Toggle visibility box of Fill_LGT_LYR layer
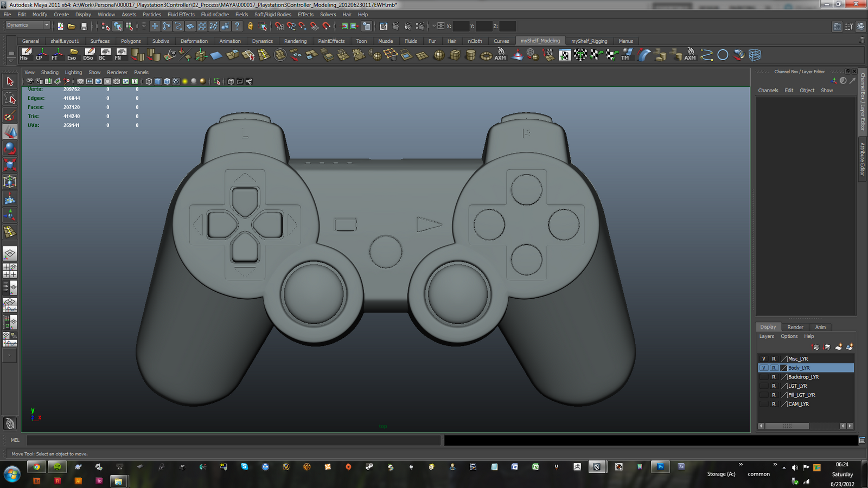 [x=764, y=395]
